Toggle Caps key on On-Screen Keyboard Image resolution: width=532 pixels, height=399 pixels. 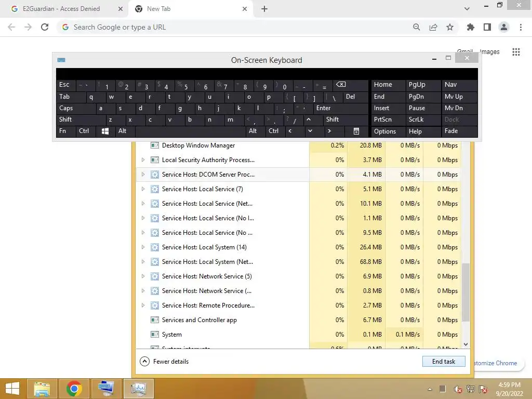[76, 108]
